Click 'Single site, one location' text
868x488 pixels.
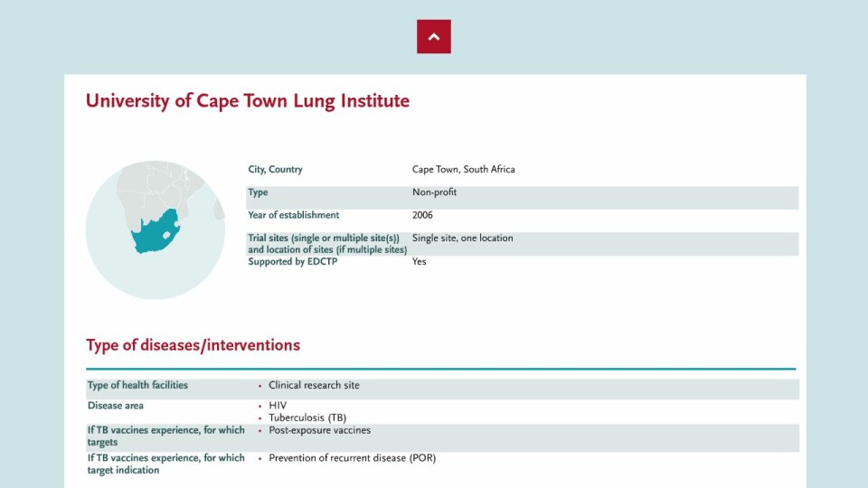pyautogui.click(x=462, y=238)
